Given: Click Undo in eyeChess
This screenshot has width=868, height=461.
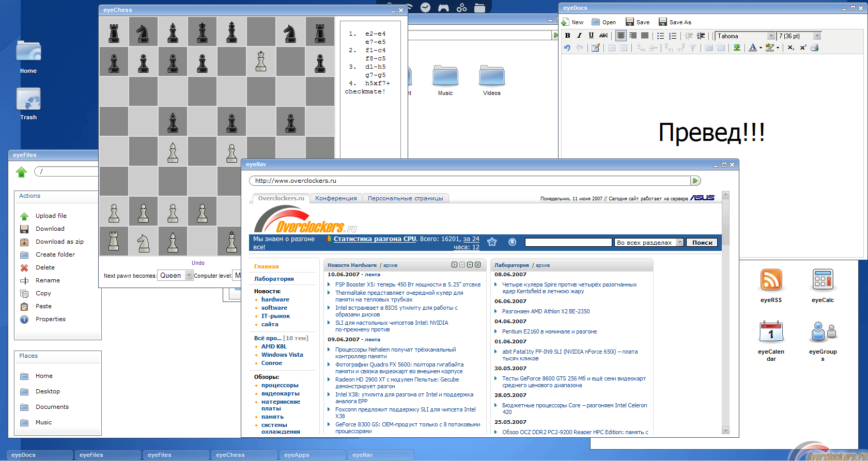Looking at the screenshot, I should coord(198,263).
